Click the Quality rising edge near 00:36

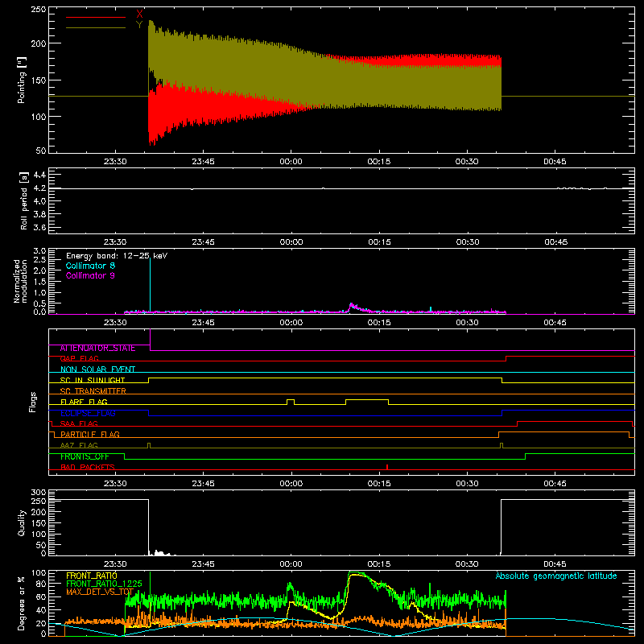click(501, 526)
